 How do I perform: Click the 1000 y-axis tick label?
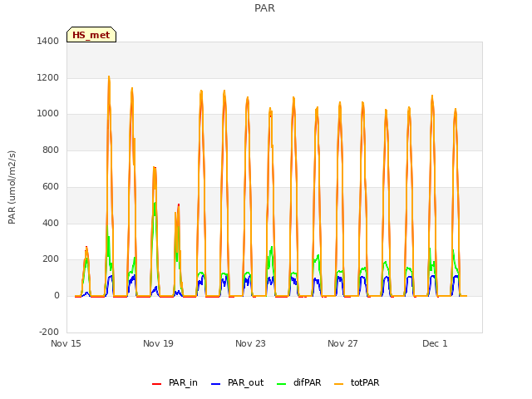click(x=48, y=113)
